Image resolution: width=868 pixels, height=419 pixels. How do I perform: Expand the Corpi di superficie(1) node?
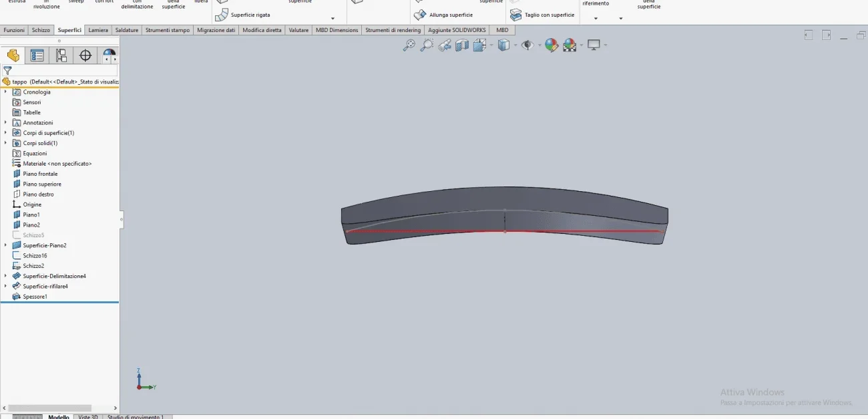tap(5, 133)
